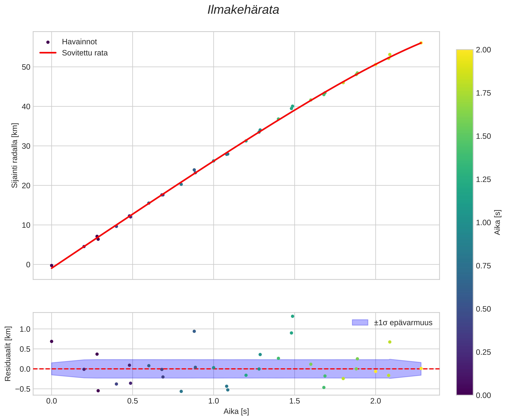
Task: Click the topmost yellow data point
Action: [x=421, y=43]
